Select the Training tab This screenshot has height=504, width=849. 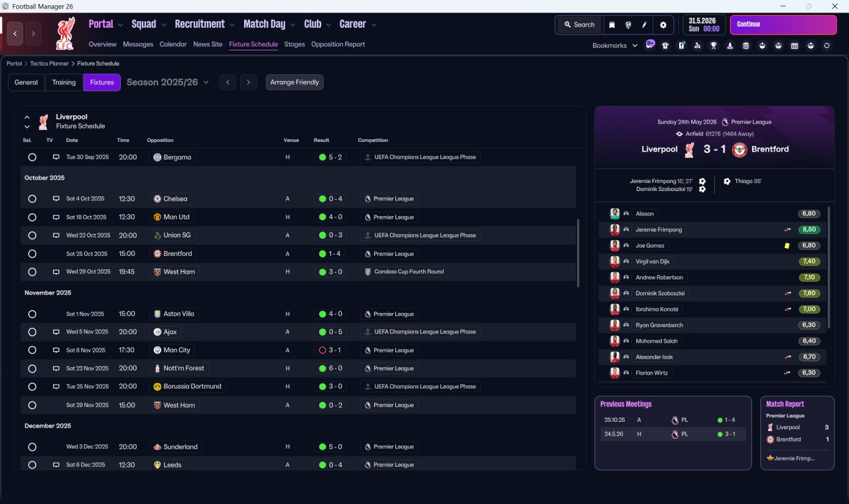tap(64, 82)
